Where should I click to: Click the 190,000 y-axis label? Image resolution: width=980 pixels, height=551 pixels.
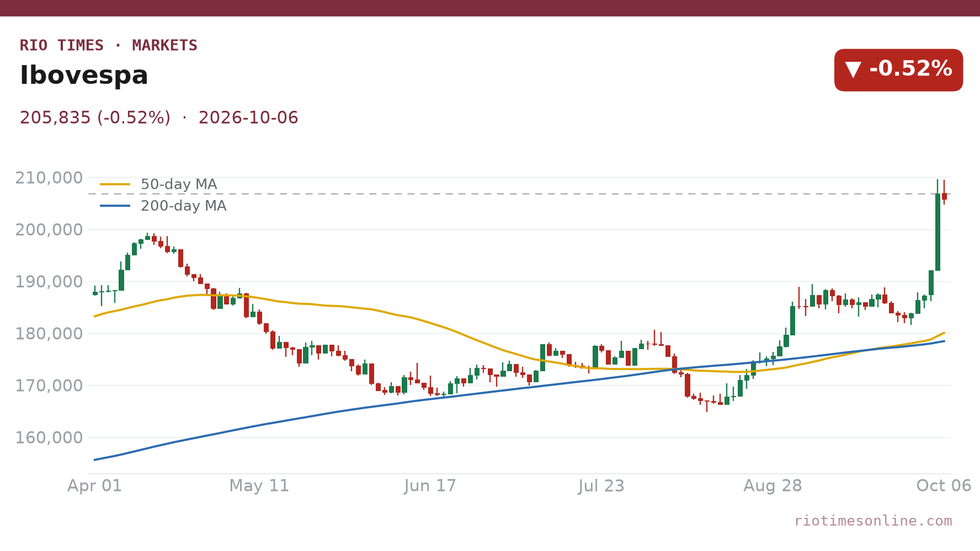coord(49,282)
